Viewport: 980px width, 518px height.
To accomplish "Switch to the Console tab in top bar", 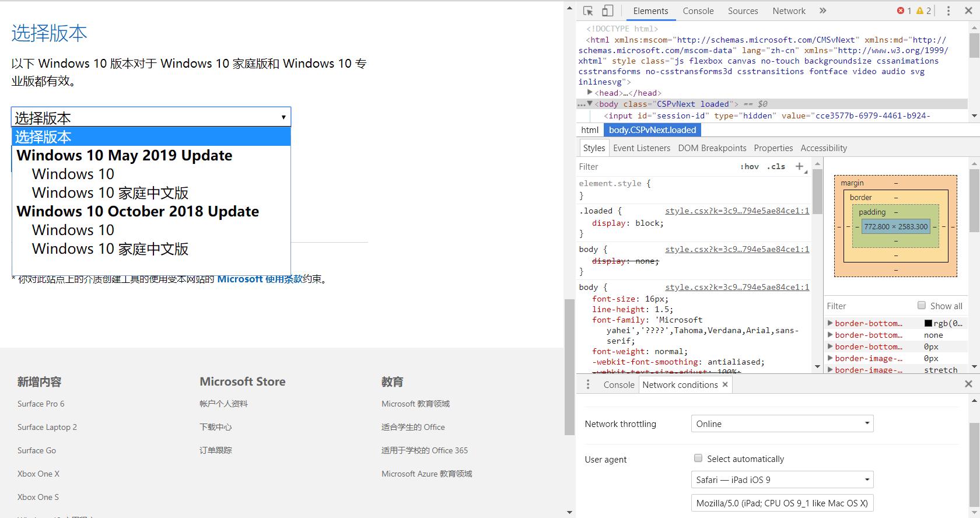I will click(x=698, y=10).
